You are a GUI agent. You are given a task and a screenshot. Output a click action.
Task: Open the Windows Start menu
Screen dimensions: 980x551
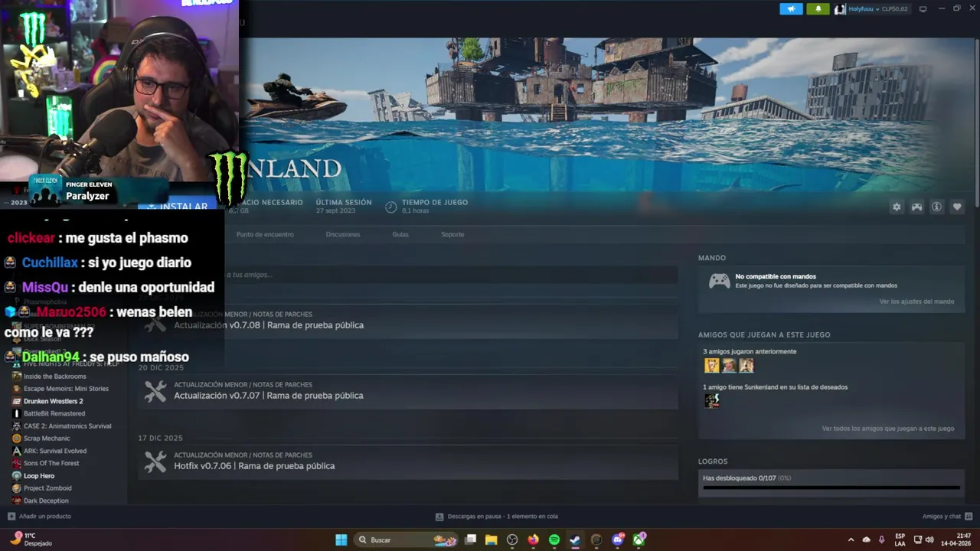tap(341, 540)
